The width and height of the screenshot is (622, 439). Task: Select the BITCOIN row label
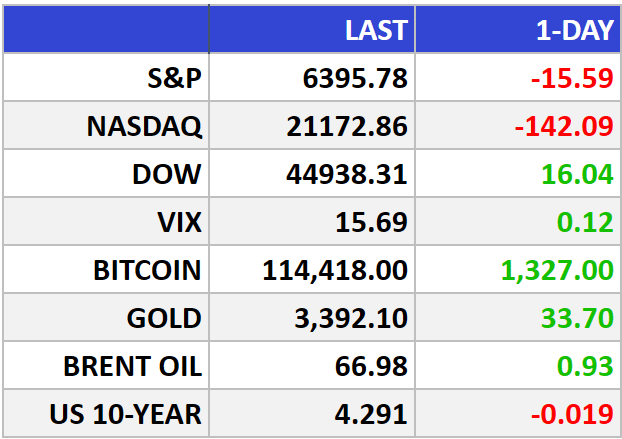(x=147, y=270)
